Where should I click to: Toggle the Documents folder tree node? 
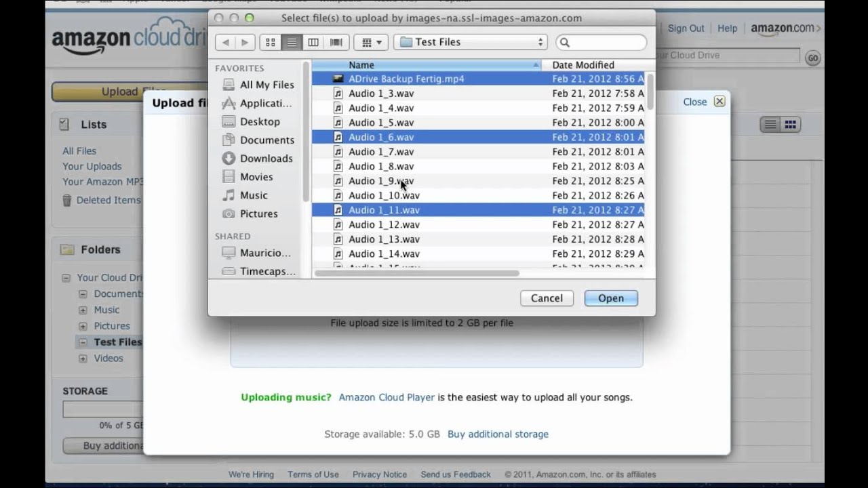coord(83,294)
